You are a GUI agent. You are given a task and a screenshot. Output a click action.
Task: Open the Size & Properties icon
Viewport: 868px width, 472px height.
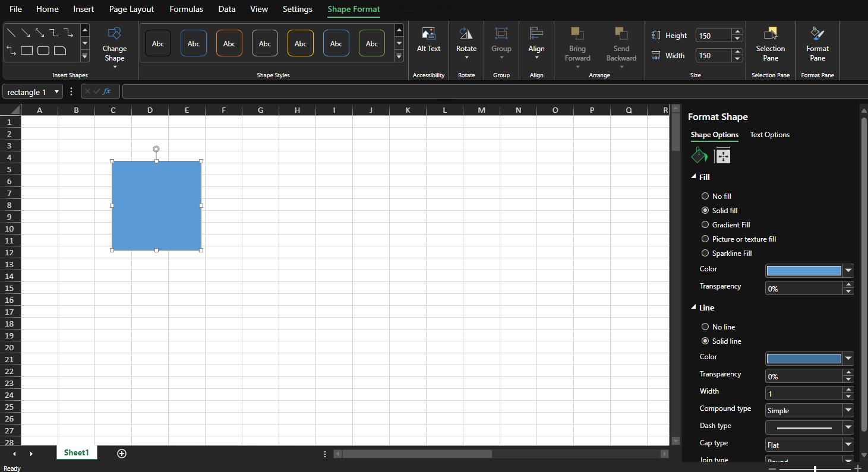click(x=722, y=156)
